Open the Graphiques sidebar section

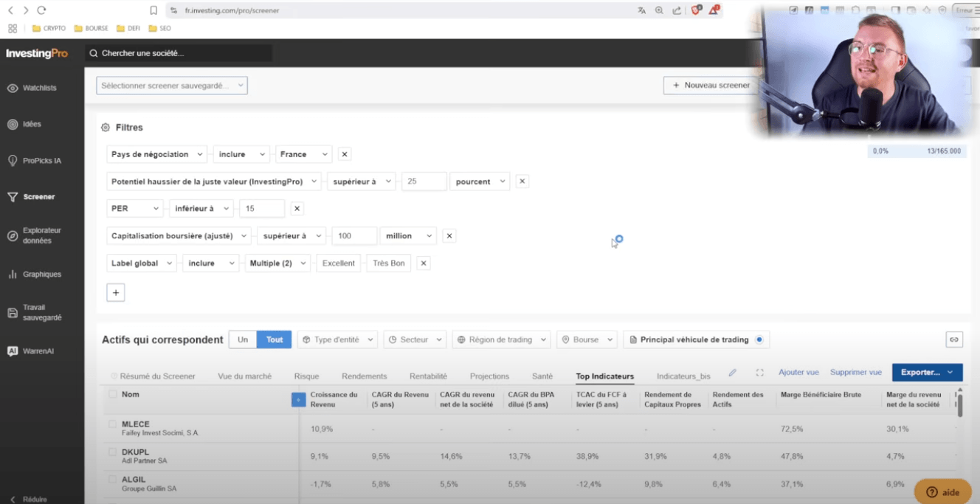click(x=34, y=274)
